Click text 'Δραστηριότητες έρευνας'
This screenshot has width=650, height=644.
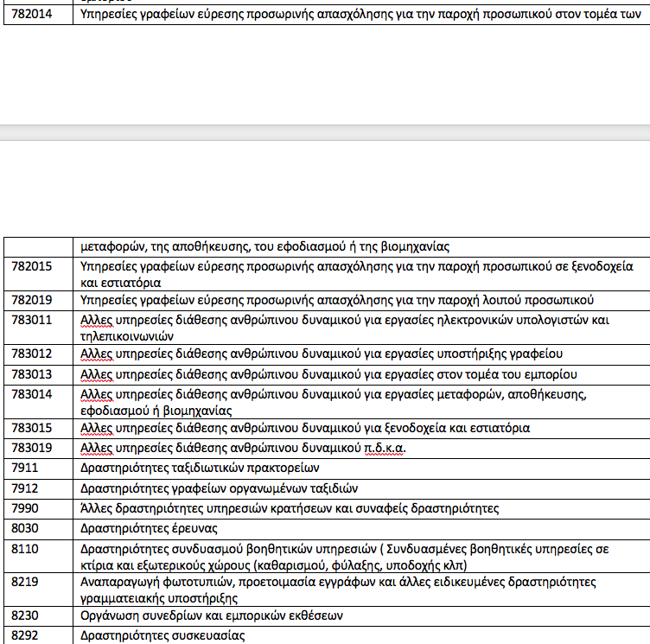pyautogui.click(x=149, y=529)
